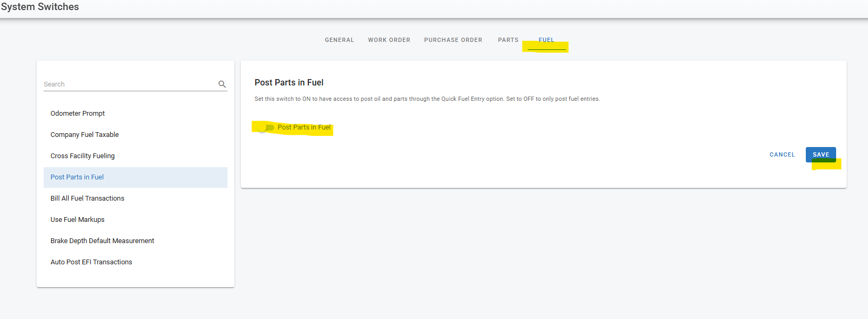
Task: Select the Parts tab
Action: pyautogui.click(x=508, y=40)
